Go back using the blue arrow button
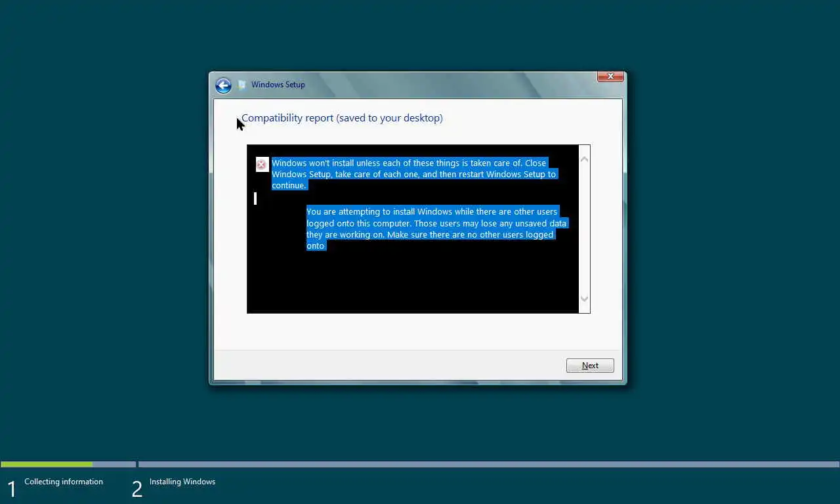 [223, 85]
